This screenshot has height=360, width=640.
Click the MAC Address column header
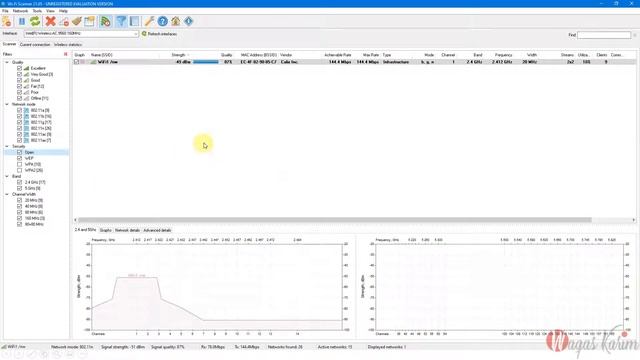click(259, 55)
